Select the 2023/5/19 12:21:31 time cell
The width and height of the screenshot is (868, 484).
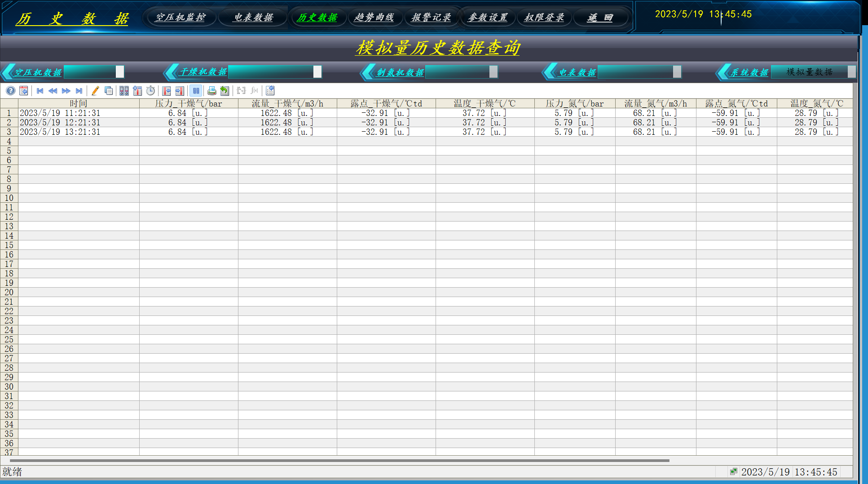point(79,123)
